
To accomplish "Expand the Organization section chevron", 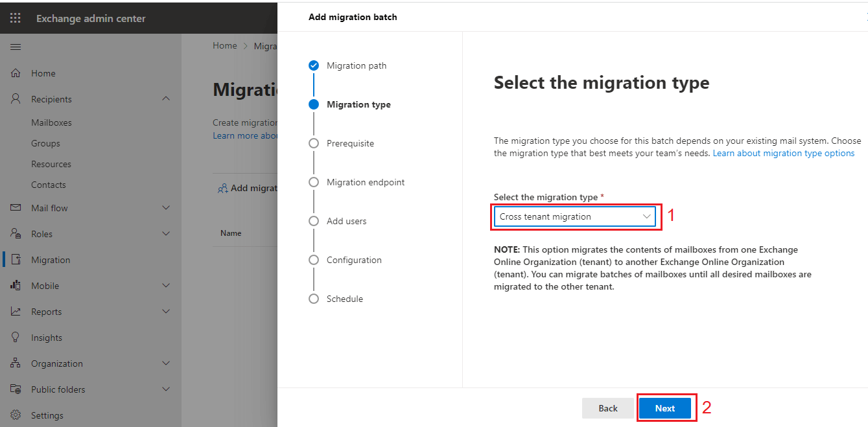I will pos(166,364).
